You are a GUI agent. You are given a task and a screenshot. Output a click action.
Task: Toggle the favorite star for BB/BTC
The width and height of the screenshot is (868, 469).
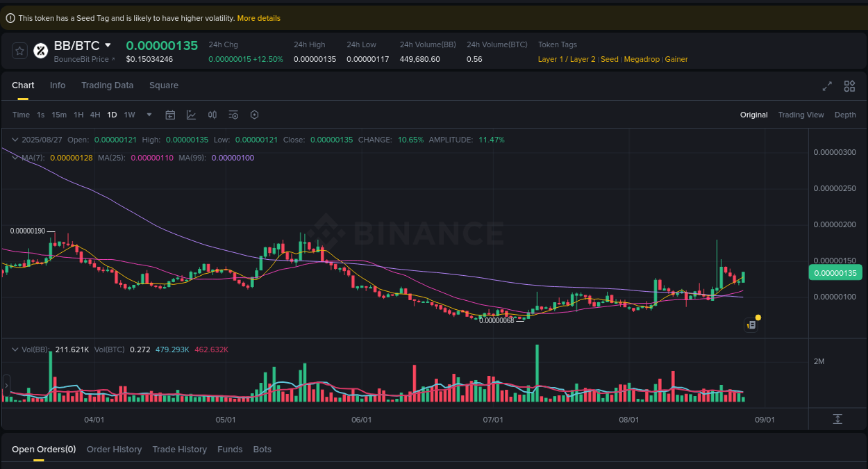[x=19, y=50]
